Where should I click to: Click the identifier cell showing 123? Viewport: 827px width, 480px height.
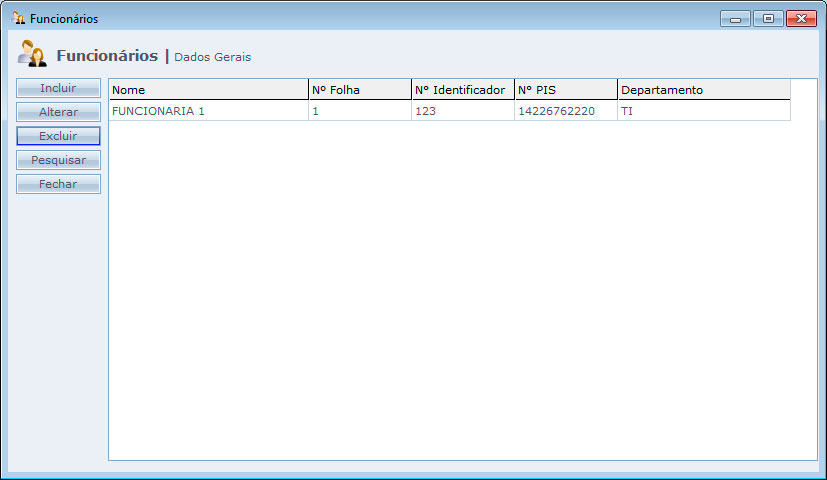(462, 111)
